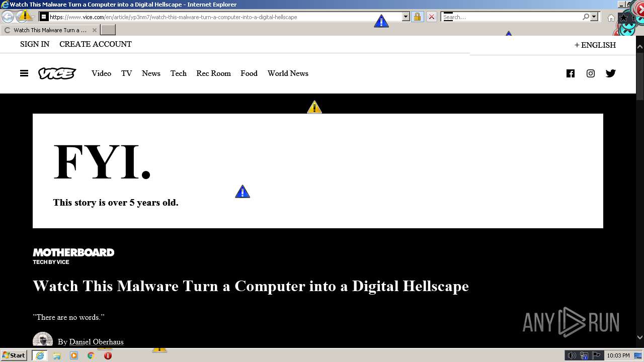Click "This story is over 5 years old."

[116, 203]
